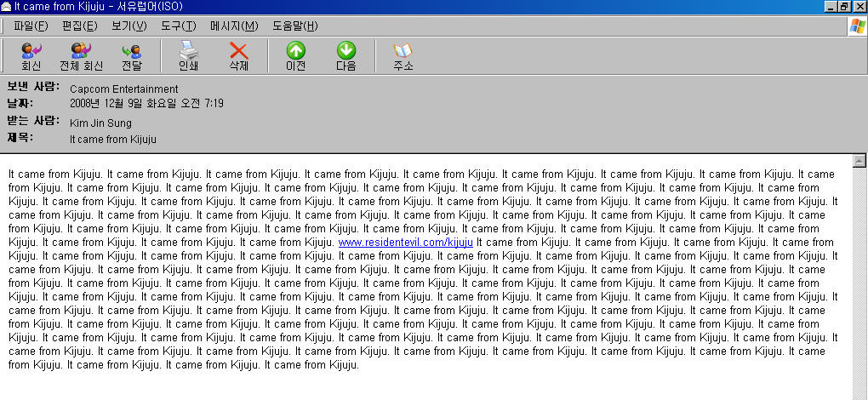
Task: Open the 도구(T) menu
Action: click(178, 26)
